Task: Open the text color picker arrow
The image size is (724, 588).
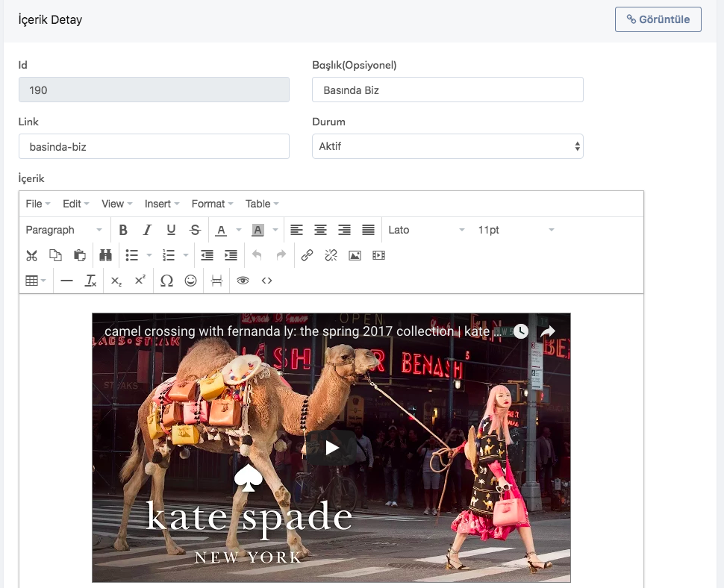Action: point(239,230)
